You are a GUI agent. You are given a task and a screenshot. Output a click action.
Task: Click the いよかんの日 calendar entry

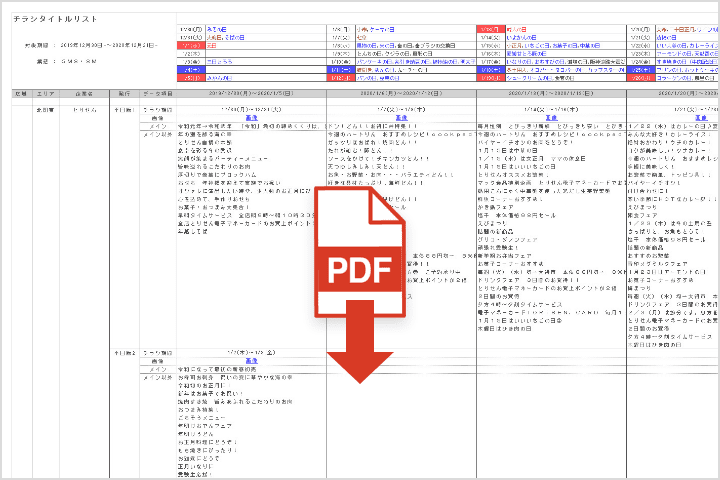pyautogui.click(x=522, y=38)
